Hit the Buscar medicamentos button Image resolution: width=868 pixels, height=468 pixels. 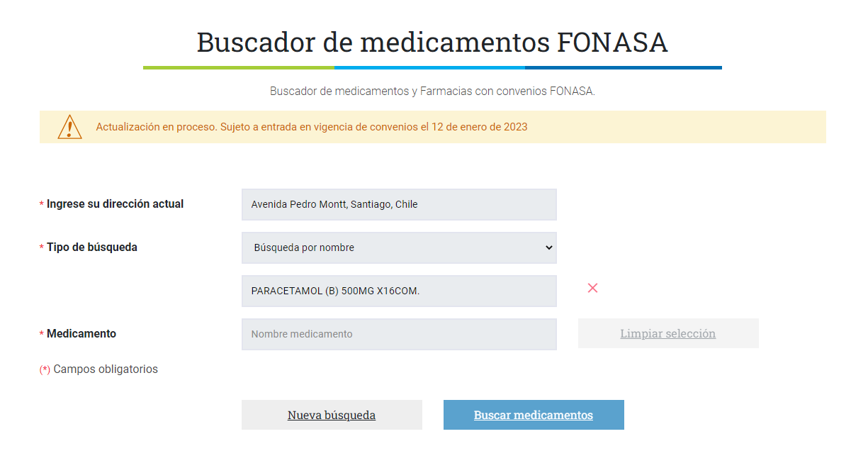point(534,415)
